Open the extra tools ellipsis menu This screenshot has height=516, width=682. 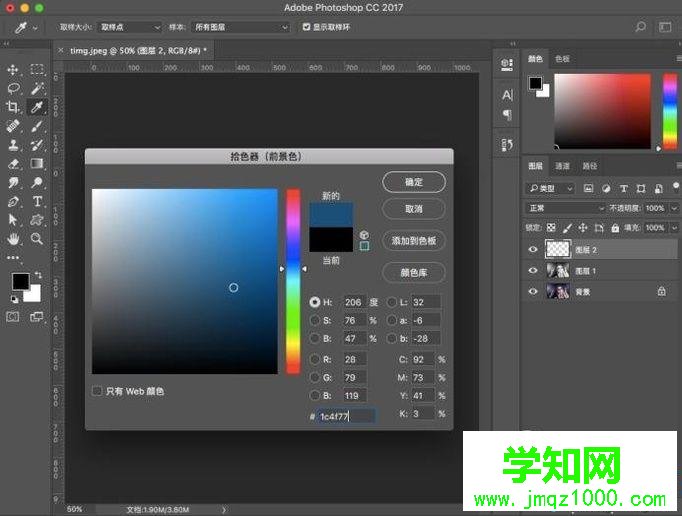point(13,258)
